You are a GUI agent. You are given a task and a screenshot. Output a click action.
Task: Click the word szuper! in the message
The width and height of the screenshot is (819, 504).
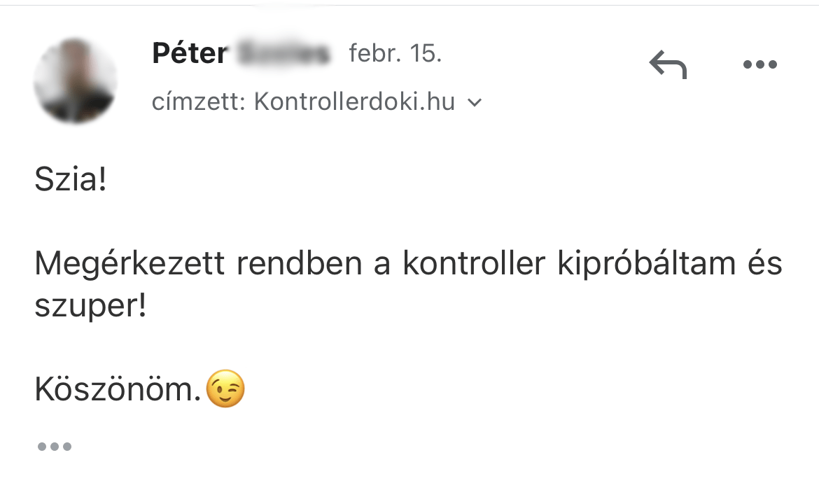90,306
